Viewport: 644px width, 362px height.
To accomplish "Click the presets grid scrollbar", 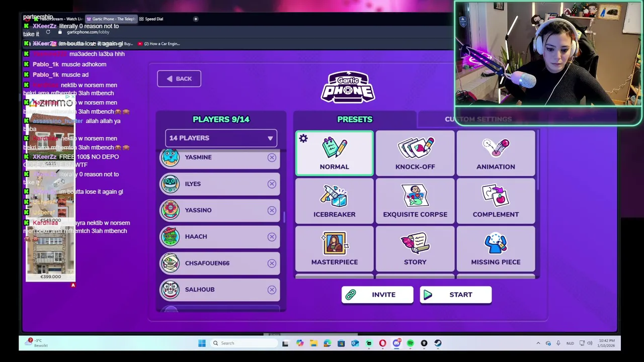I will (x=538, y=161).
